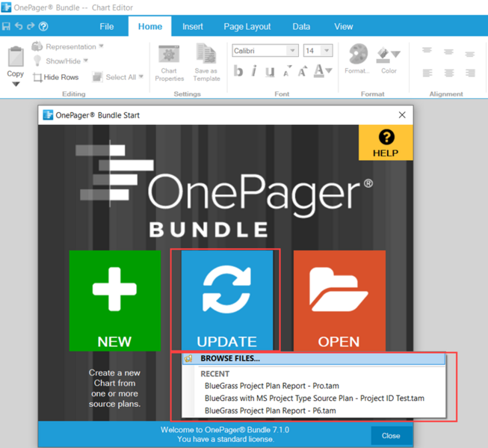The height and width of the screenshot is (448, 488).
Task: Toggle bold formatting
Action: pyautogui.click(x=238, y=71)
